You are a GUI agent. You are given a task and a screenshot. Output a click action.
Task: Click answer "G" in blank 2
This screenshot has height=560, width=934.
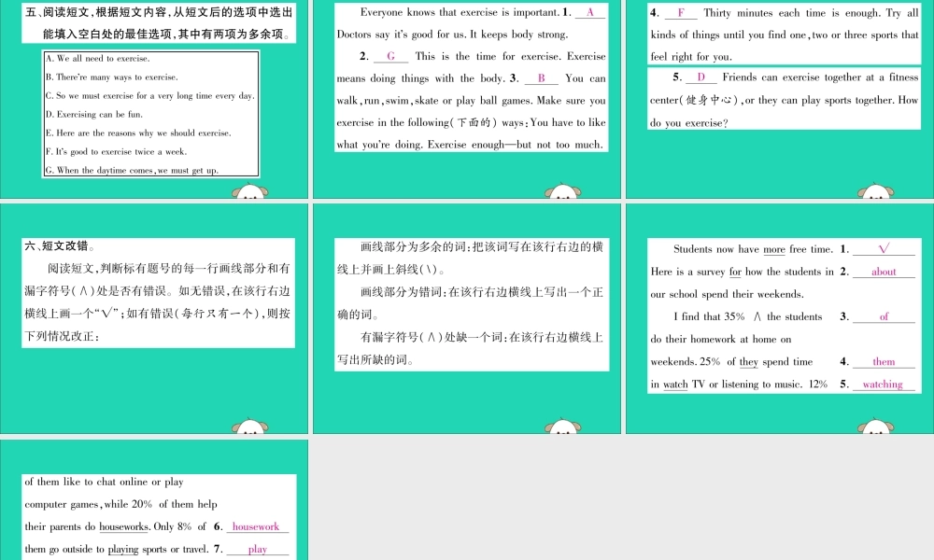390,56
